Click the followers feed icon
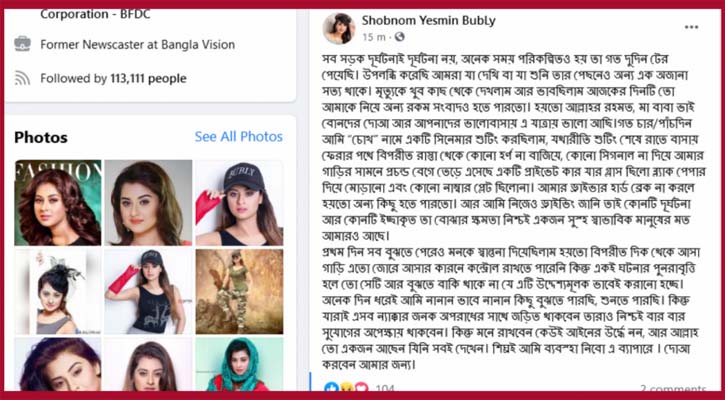 [22, 78]
